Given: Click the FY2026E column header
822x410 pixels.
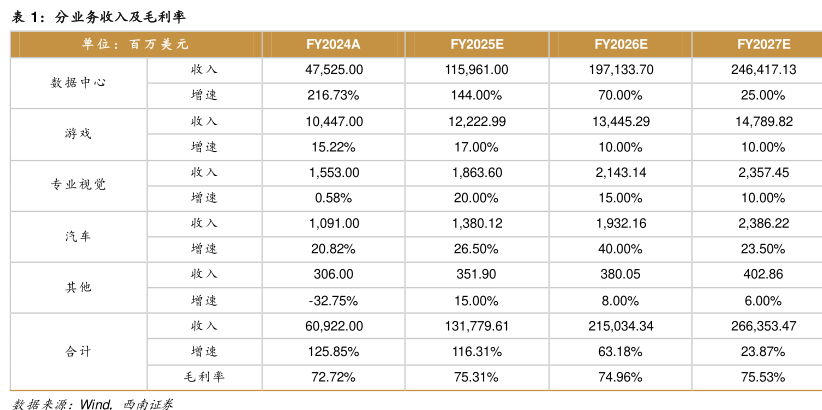Looking at the screenshot, I should 621,45.
